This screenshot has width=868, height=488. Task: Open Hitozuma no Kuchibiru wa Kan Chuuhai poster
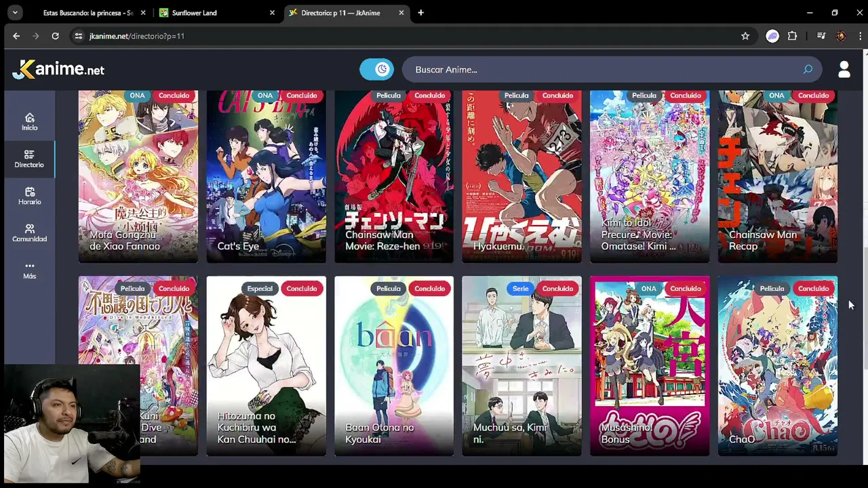(x=266, y=366)
